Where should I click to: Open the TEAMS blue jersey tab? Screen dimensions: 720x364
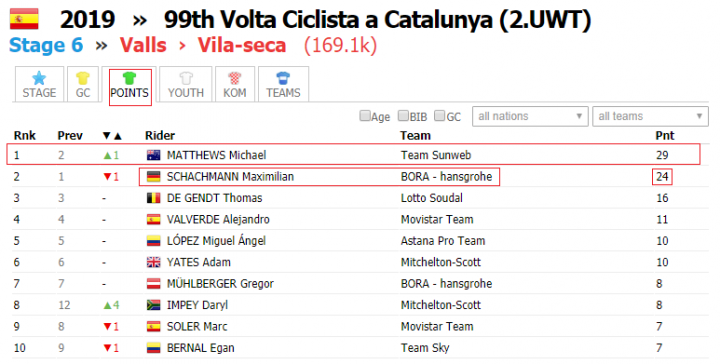point(283,85)
